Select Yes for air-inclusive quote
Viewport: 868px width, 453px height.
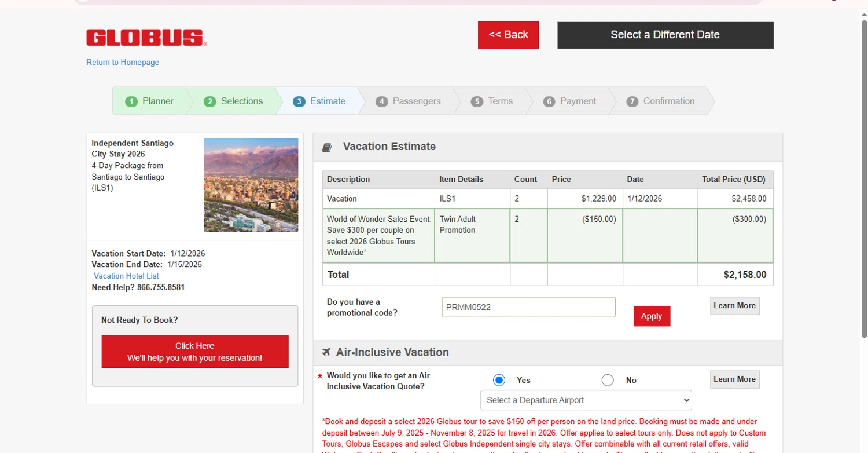coord(499,380)
